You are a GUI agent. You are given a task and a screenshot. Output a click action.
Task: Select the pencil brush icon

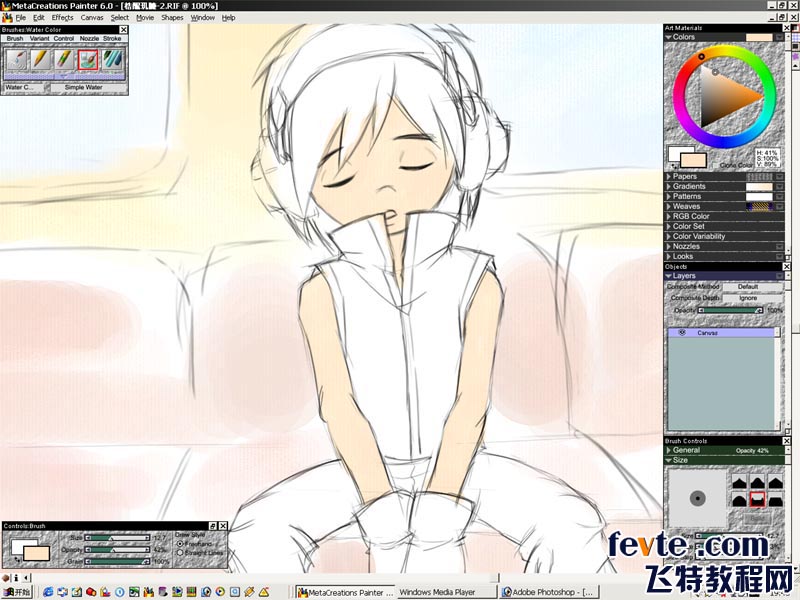[40, 60]
